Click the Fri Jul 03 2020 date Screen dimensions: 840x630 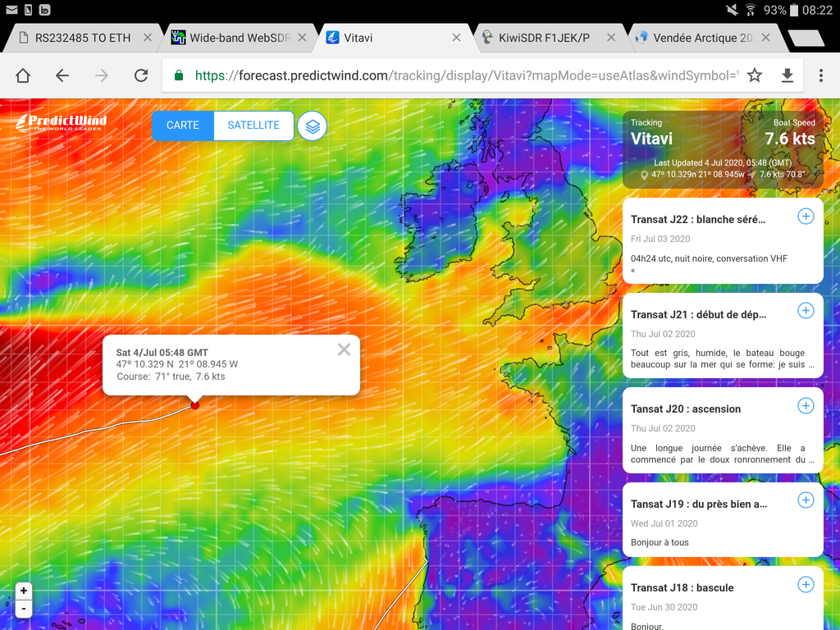click(660, 239)
